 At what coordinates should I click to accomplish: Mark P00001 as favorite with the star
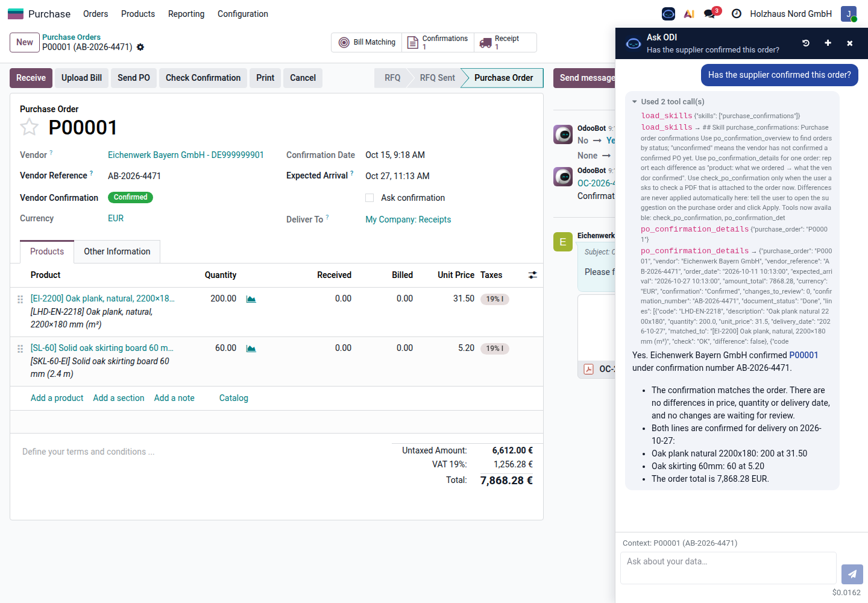[x=30, y=127]
